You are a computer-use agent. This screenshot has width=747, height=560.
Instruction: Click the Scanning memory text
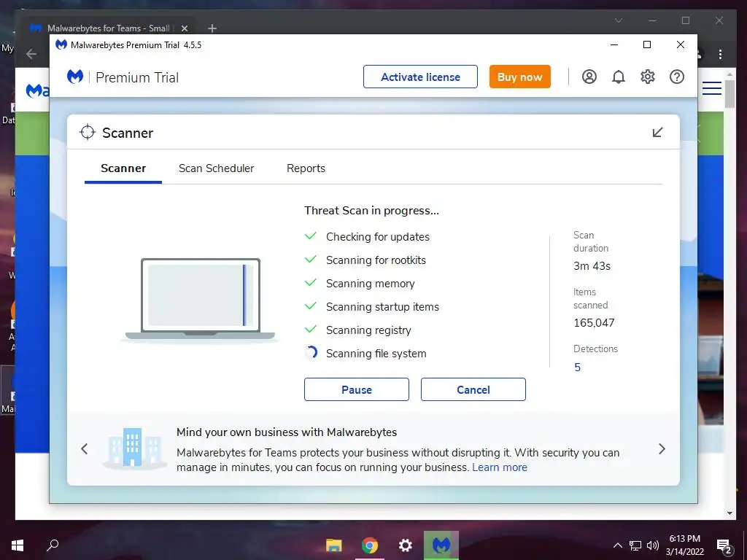tap(370, 284)
